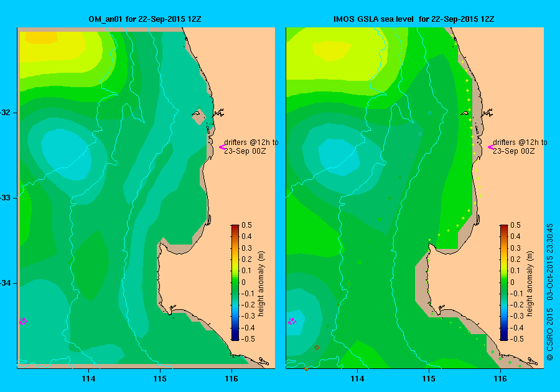
Task: Click Rottnest Island on the IMOS GSLA map
Action: pos(465,113)
